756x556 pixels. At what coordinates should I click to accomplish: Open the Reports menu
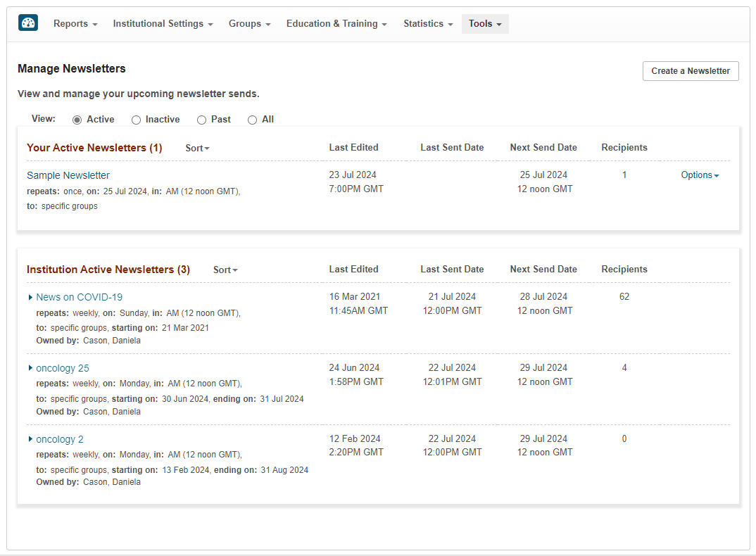(x=75, y=24)
